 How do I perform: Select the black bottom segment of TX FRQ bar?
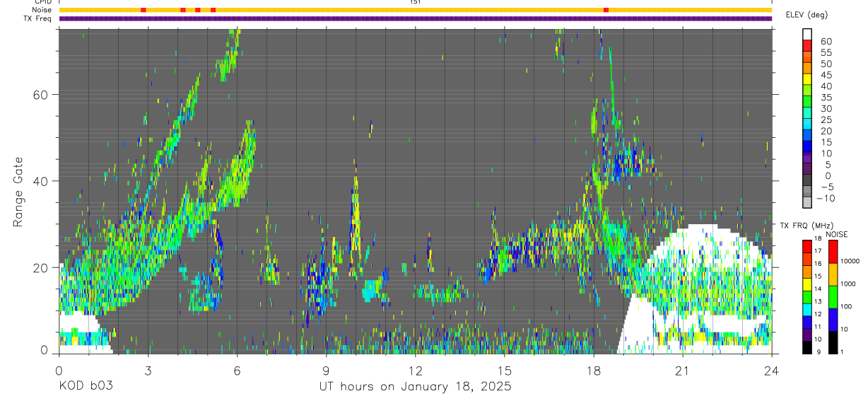point(807,348)
